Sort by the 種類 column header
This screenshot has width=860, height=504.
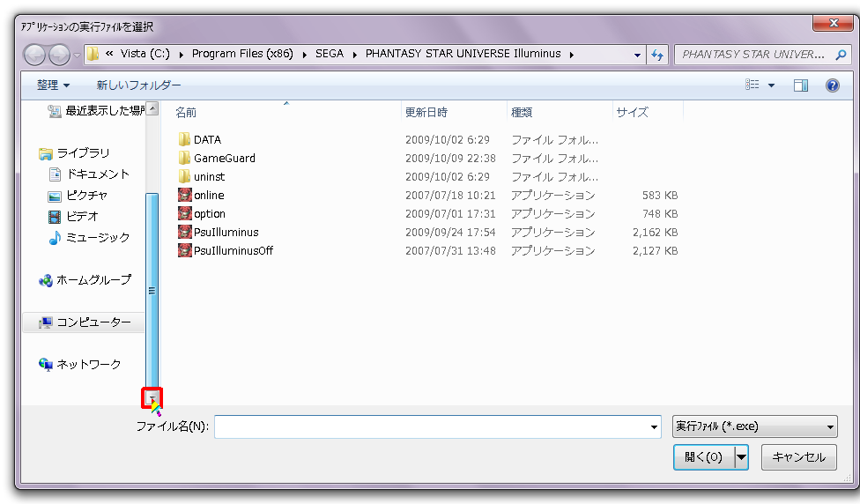[522, 113]
